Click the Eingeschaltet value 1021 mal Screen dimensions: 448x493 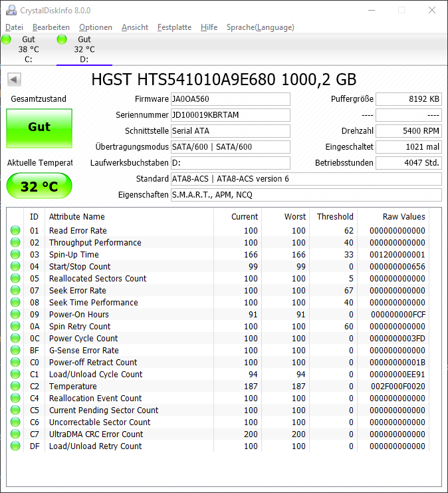pos(409,147)
